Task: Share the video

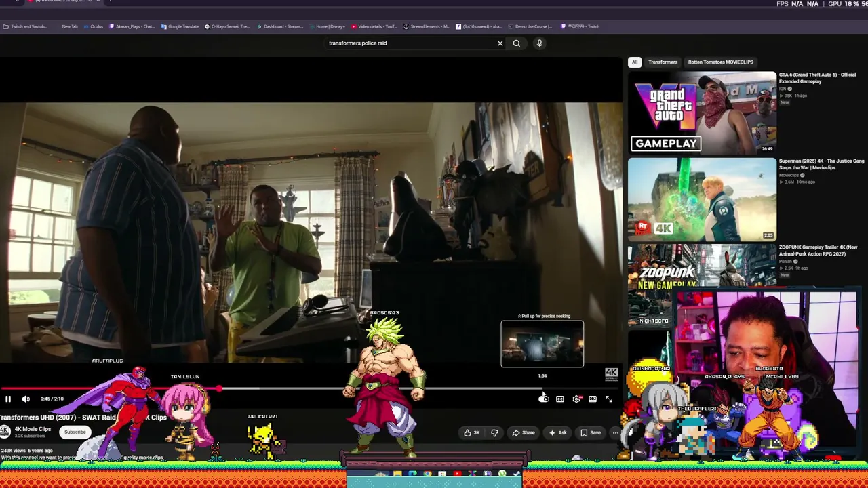Action: pyautogui.click(x=523, y=432)
